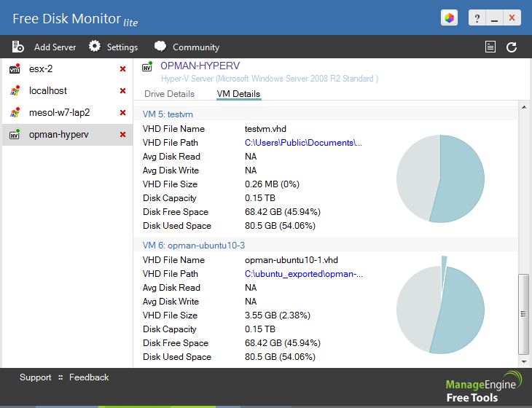Click the ManageEngine Free Tools logo
Screen dimensions: 532x408
pyautogui.click(x=483, y=388)
